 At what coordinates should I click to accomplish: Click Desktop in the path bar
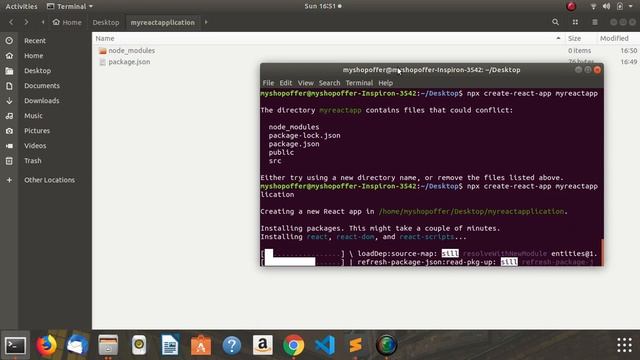(x=106, y=22)
